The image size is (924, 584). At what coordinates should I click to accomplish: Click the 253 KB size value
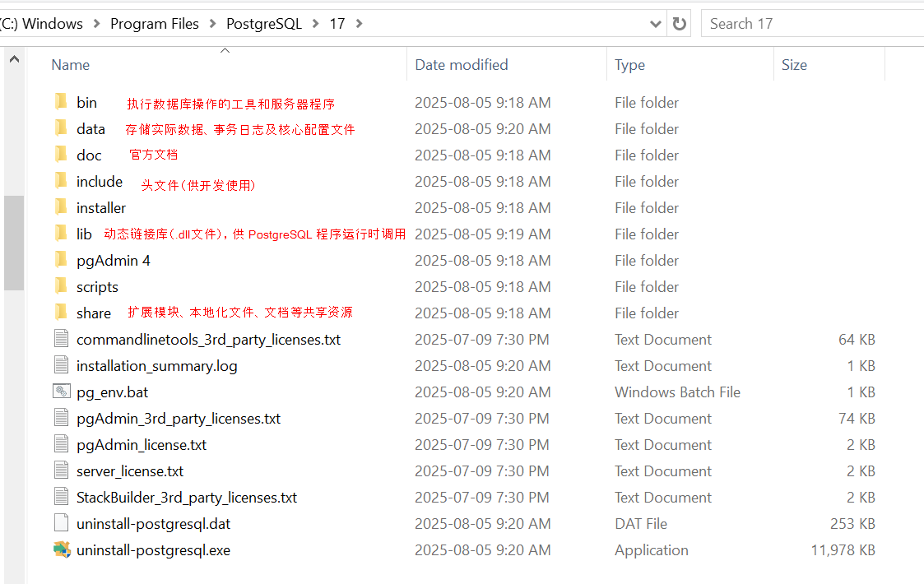[852, 523]
